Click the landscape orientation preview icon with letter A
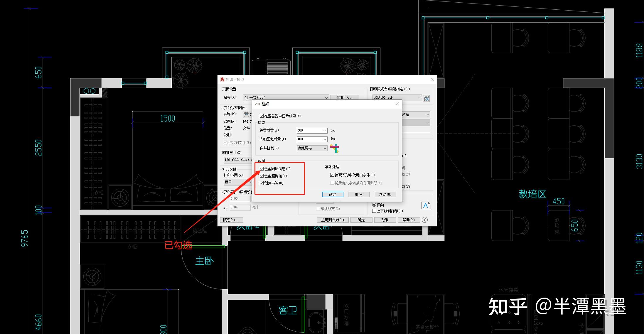644x334 pixels. pos(426,205)
